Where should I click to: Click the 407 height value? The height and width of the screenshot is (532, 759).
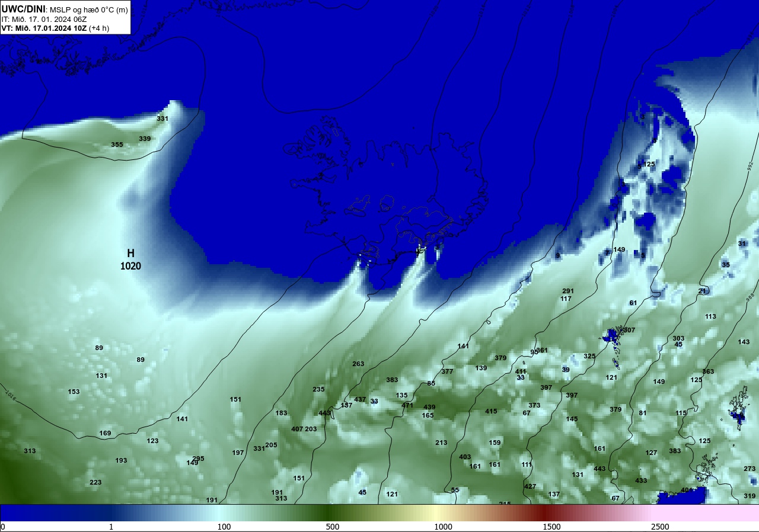[297, 429]
